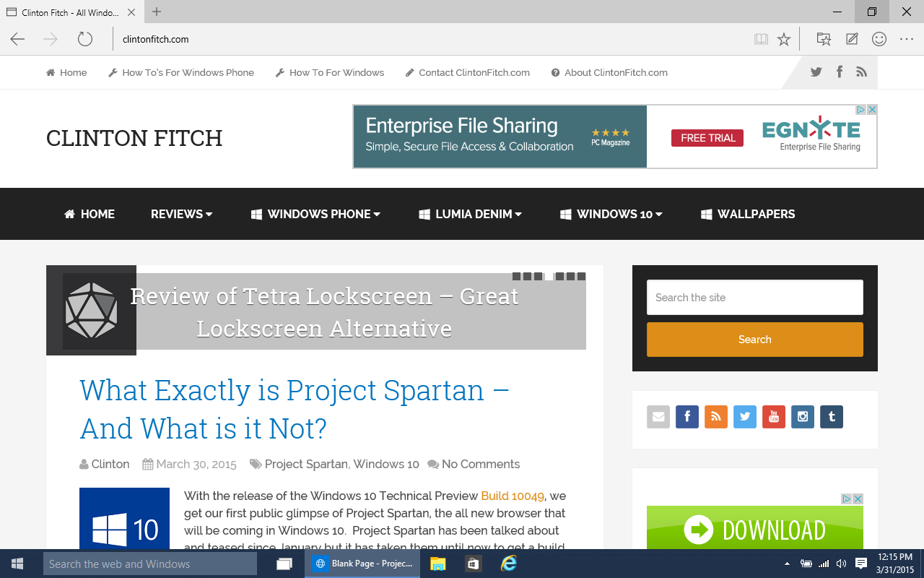Open RSS feed icon in top header bar
Screen dimensions: 924x578
coord(861,72)
